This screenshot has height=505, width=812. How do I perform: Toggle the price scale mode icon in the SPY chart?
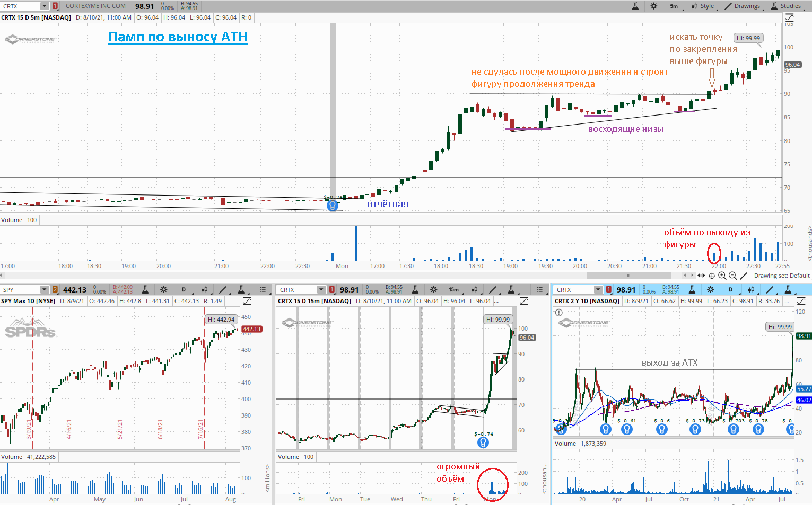coord(247,301)
